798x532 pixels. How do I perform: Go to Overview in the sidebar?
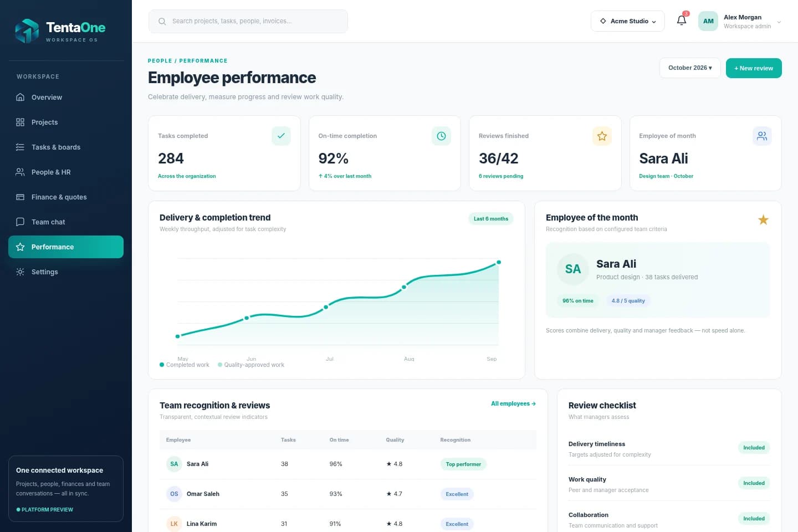point(66,97)
